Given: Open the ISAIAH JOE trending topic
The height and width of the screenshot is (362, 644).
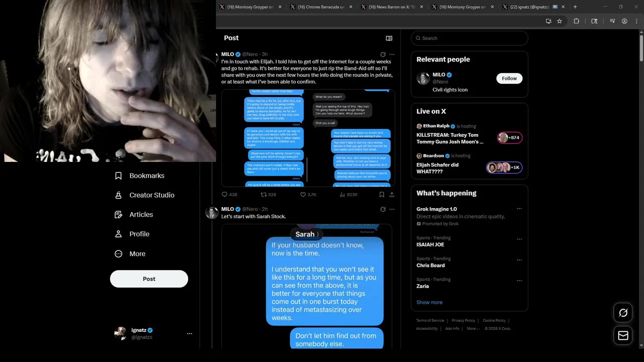Looking at the screenshot, I should coord(430,245).
